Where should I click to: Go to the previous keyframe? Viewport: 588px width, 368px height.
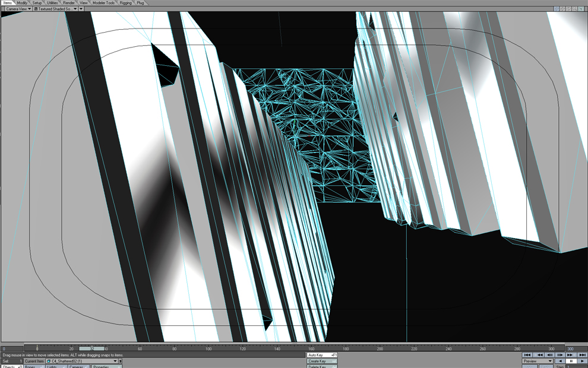tap(540, 355)
